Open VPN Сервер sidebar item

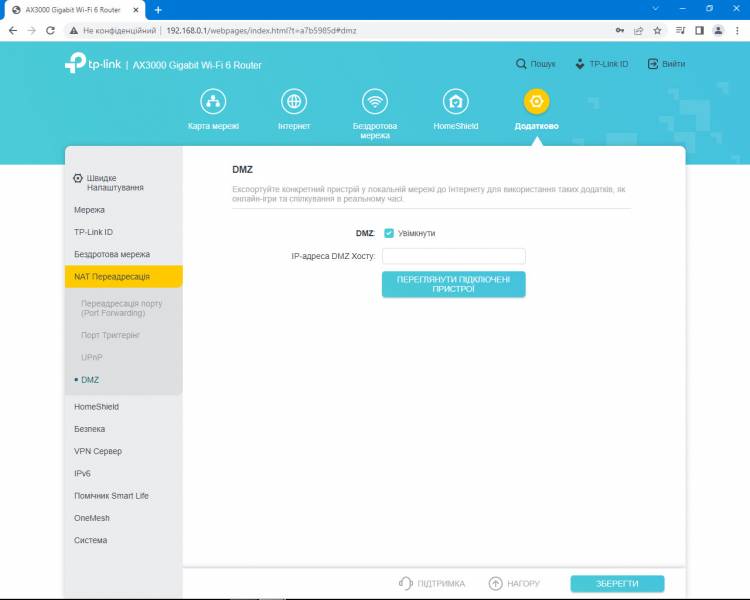[98, 451]
